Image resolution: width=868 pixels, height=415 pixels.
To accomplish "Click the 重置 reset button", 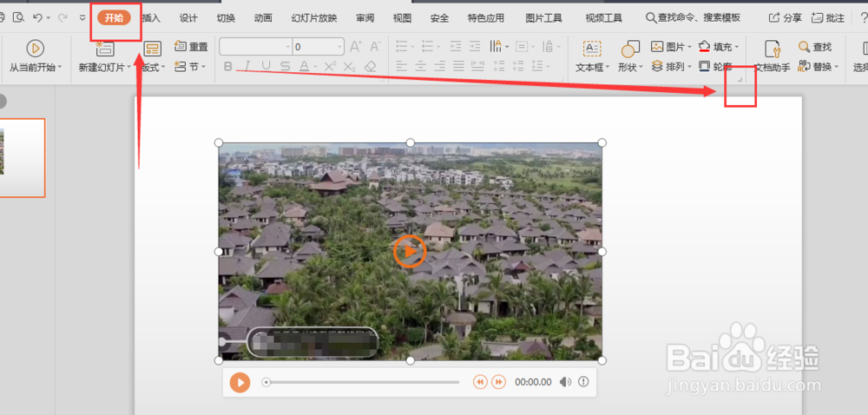I will [x=191, y=47].
